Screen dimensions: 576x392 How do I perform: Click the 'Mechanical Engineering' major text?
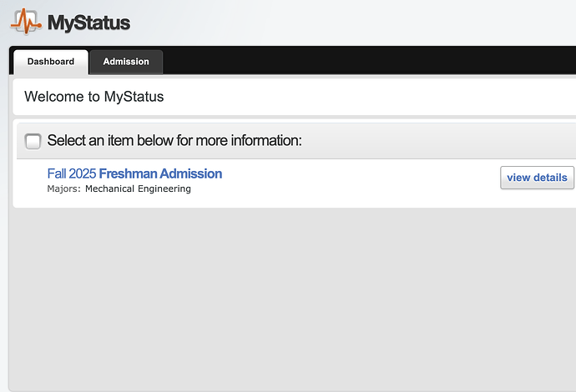[138, 189]
